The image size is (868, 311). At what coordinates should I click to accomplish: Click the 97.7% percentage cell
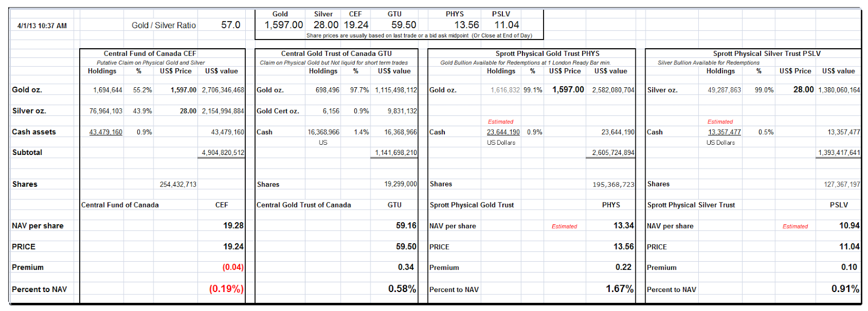click(x=360, y=90)
